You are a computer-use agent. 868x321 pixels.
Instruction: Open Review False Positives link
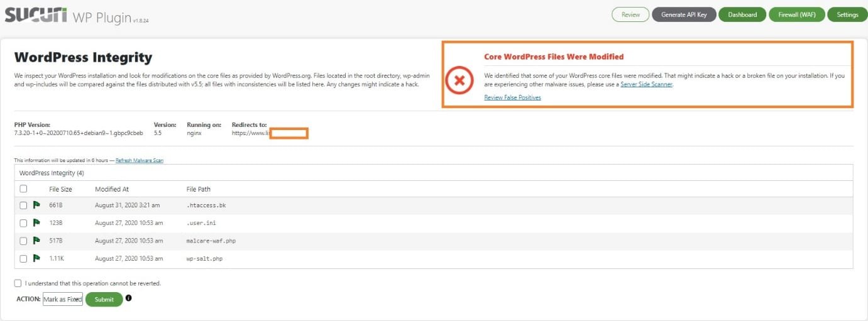(512, 97)
